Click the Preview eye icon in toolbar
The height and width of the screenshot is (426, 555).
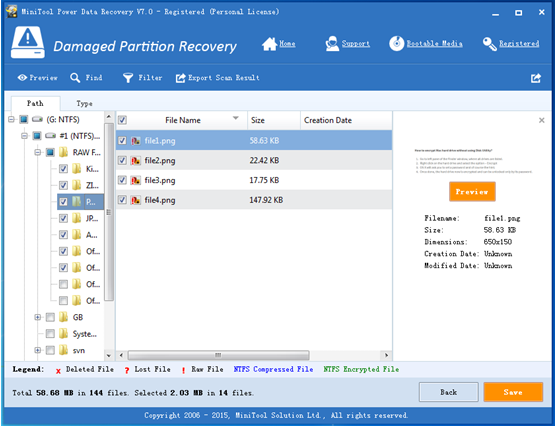[x=22, y=77]
